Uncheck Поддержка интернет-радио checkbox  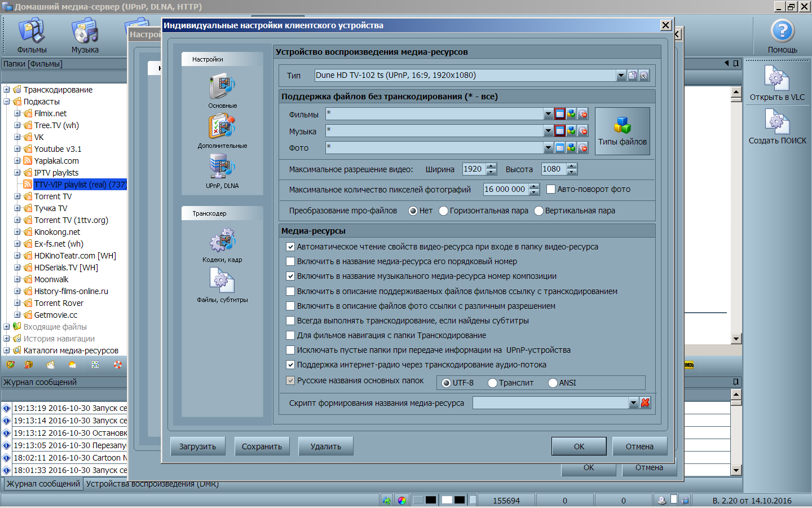(290, 365)
